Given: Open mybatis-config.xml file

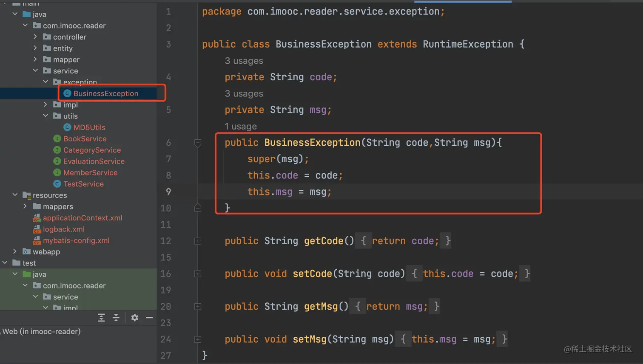Looking at the screenshot, I should [76, 240].
